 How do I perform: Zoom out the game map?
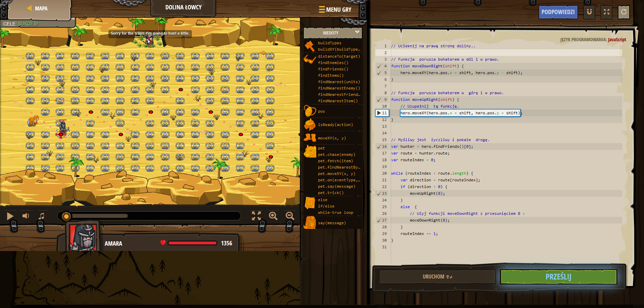tap(290, 216)
